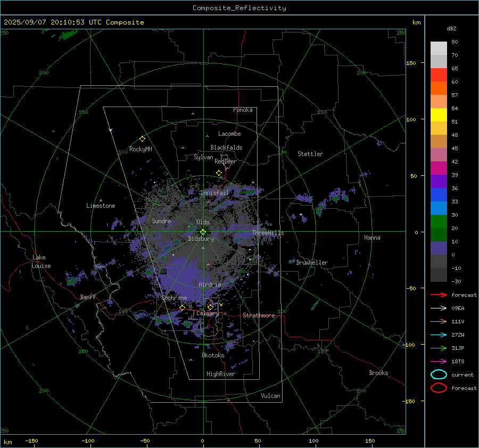Click the ThreeHills label

pyautogui.click(x=268, y=233)
